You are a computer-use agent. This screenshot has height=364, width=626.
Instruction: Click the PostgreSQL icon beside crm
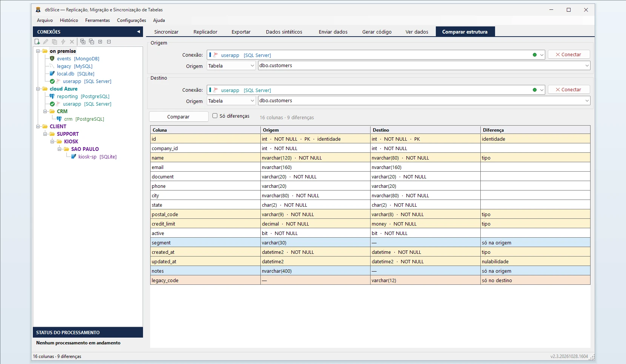point(59,119)
